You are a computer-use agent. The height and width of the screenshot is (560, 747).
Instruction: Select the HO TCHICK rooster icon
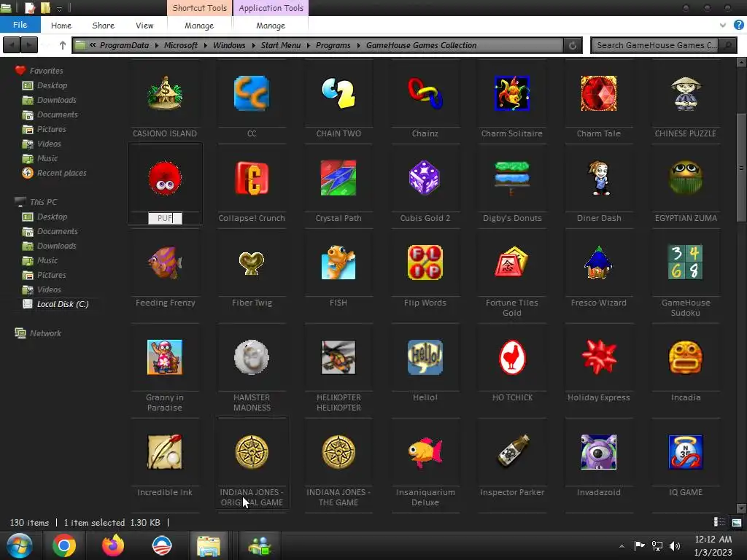pos(511,357)
